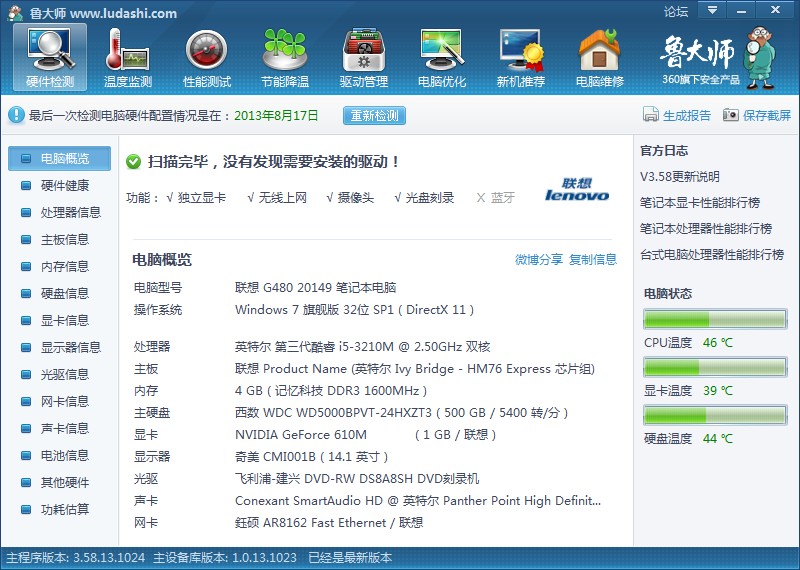
Task: Open 笔记本处理器性能排行榜 link
Action: coord(706,229)
